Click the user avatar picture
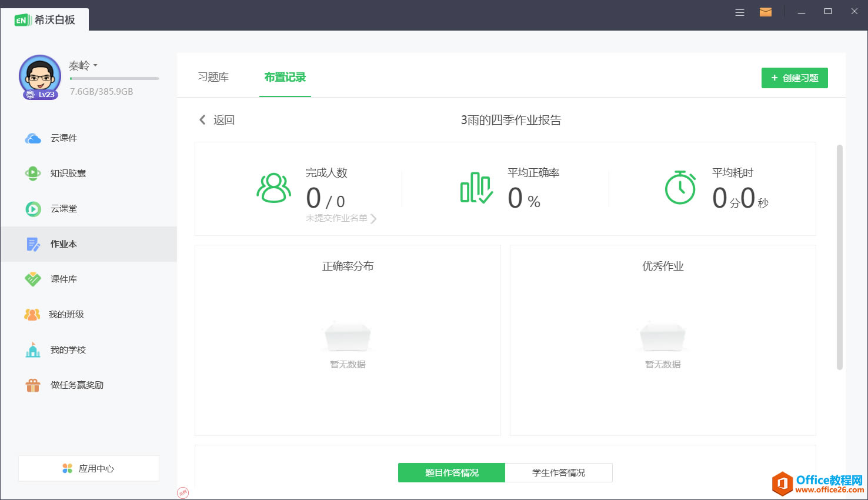Screen dimensions: 868x500 coord(40,76)
